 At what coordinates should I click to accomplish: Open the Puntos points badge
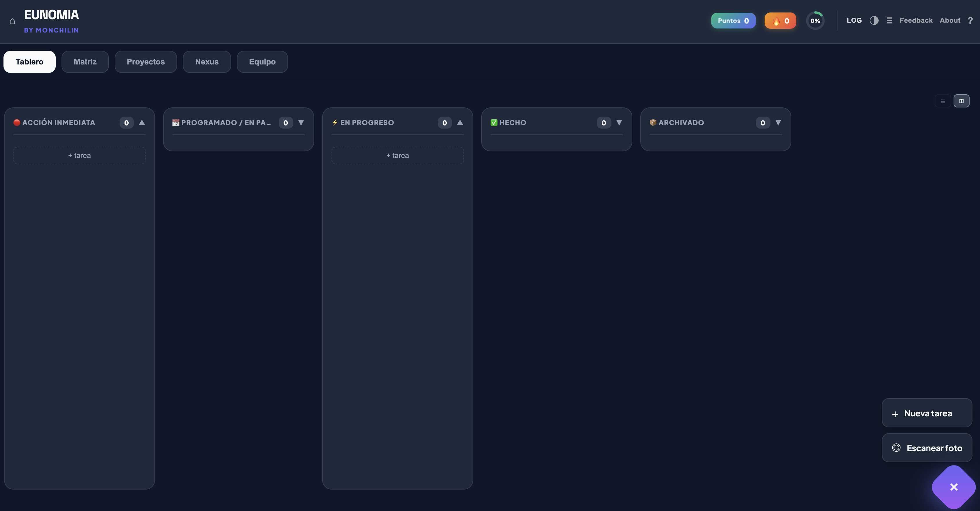coord(733,21)
